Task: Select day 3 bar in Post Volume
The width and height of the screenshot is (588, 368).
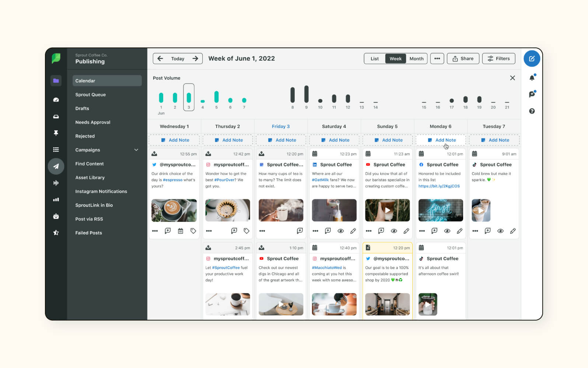Action: click(189, 97)
